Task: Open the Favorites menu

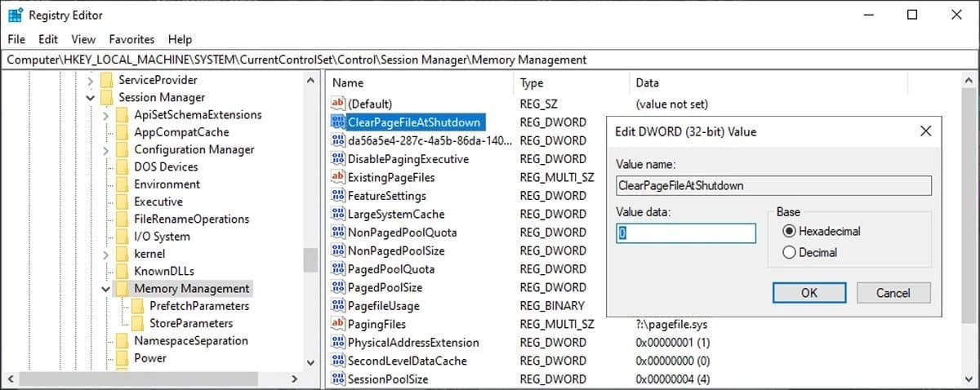Action: [x=131, y=39]
